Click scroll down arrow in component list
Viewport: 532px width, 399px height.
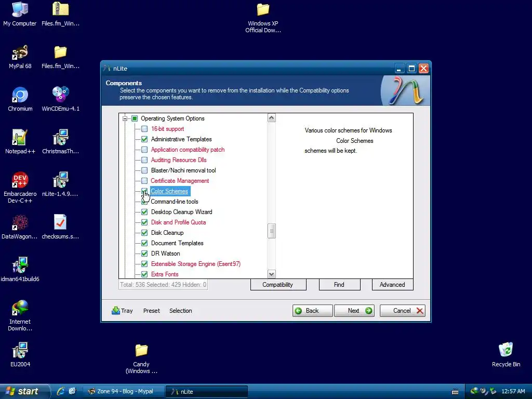[271, 274]
